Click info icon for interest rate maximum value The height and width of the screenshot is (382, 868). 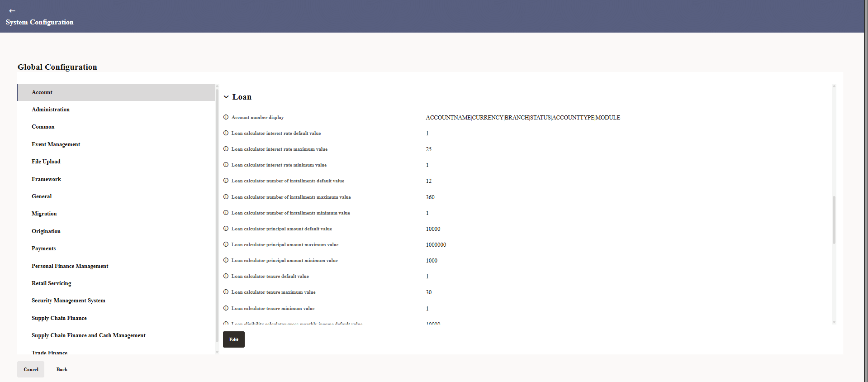click(x=226, y=149)
